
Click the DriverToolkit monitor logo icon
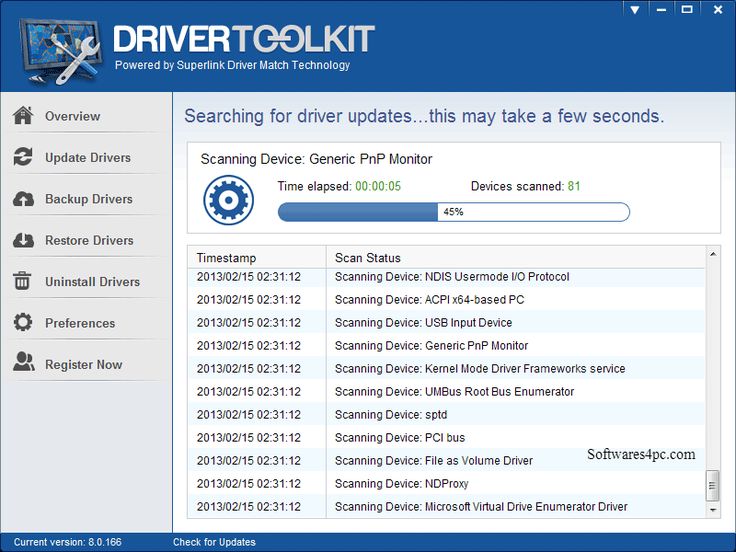click(x=60, y=51)
